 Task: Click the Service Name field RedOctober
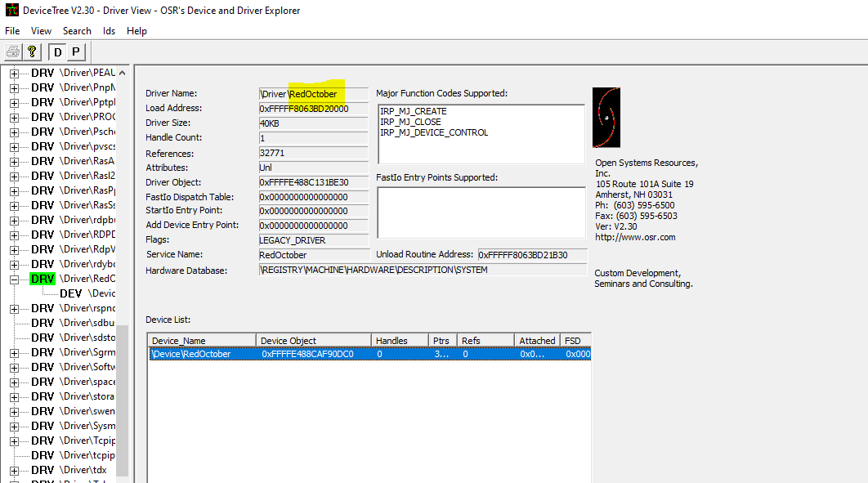(x=315, y=255)
